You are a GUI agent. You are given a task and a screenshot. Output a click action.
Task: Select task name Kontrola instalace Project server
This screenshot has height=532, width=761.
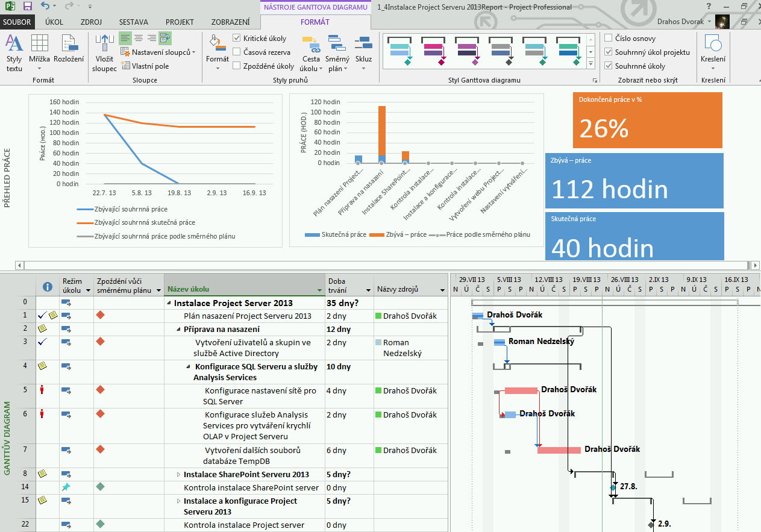(244, 525)
